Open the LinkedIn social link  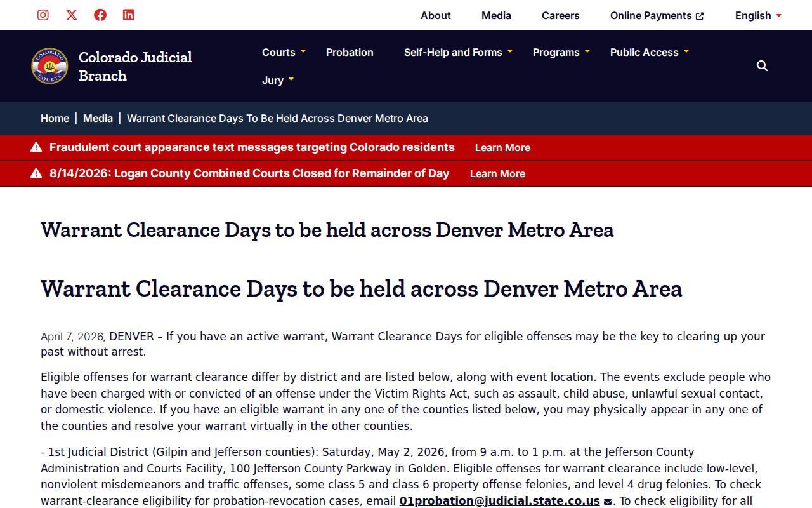[129, 15]
